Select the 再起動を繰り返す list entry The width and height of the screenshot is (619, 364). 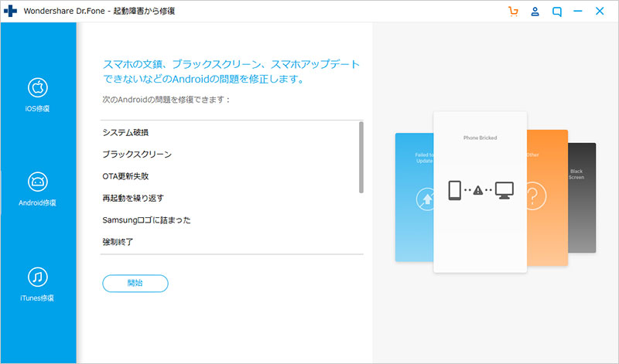pyautogui.click(x=133, y=198)
